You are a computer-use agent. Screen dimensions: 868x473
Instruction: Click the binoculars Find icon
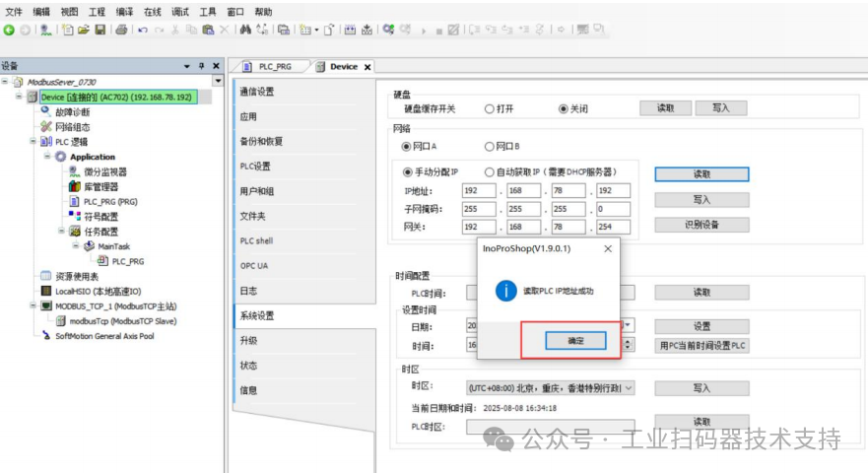coord(245,30)
